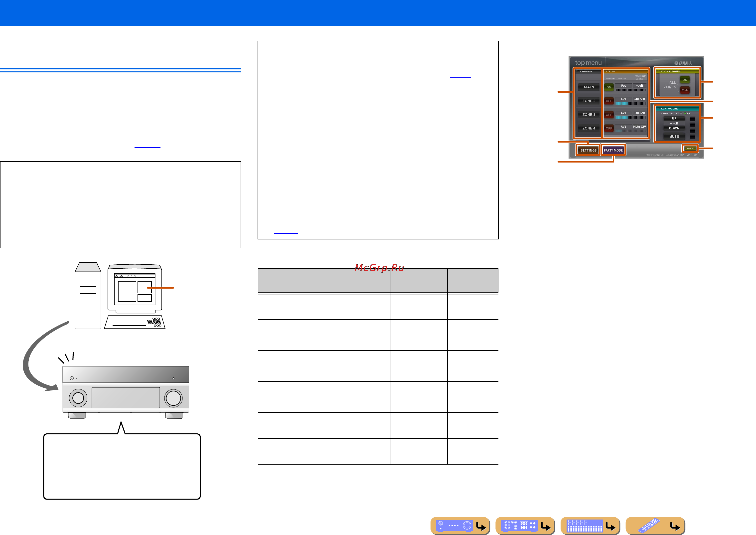
Task: Open the front panel navigation icon
Action: tap(460, 526)
